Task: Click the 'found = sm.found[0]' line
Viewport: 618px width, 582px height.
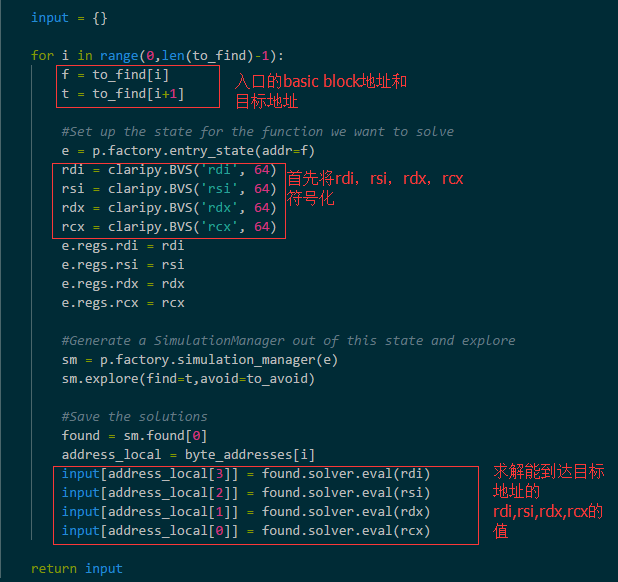Action: pos(134,435)
